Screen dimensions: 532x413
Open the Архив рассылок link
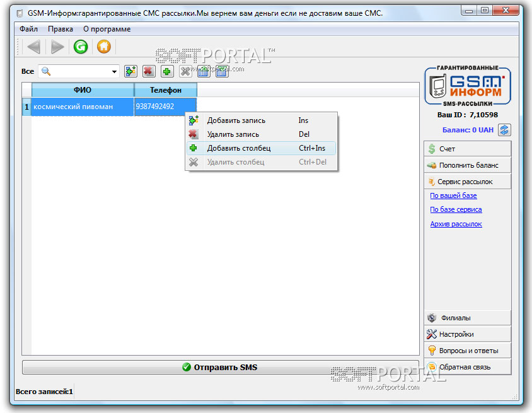[456, 224]
